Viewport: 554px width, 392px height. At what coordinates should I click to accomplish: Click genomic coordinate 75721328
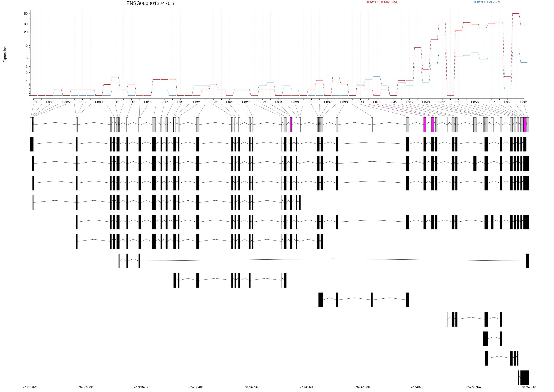click(x=30, y=387)
